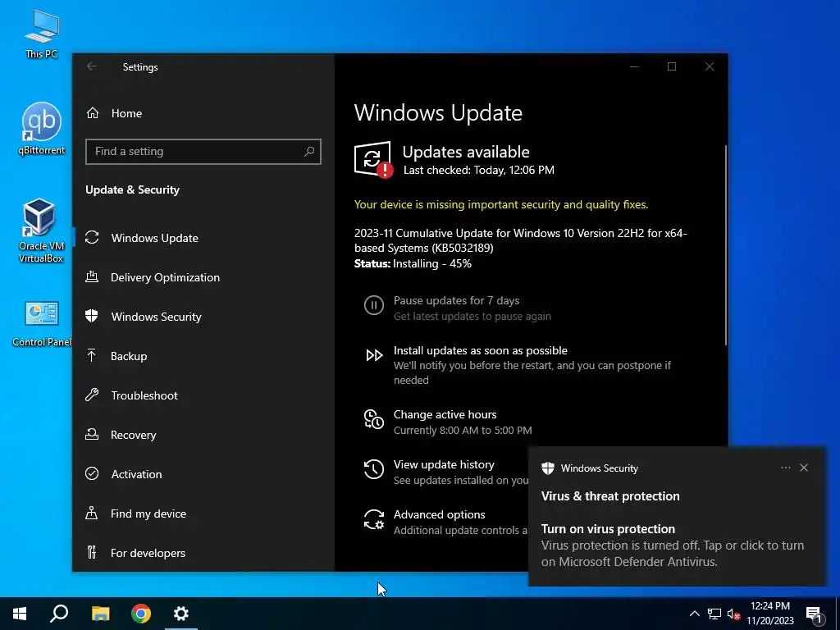Click Change active hours

click(x=445, y=414)
